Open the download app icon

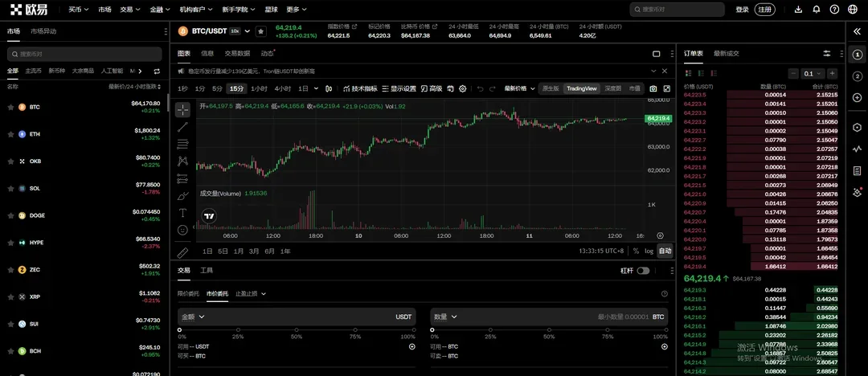798,10
